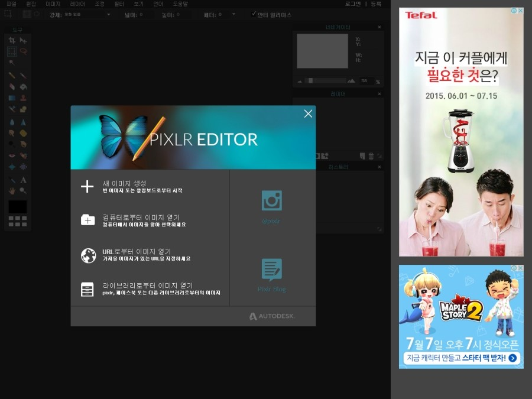The height and width of the screenshot is (399, 532).
Task: Select the Color Picker eyedropper tool
Action: tap(12, 180)
